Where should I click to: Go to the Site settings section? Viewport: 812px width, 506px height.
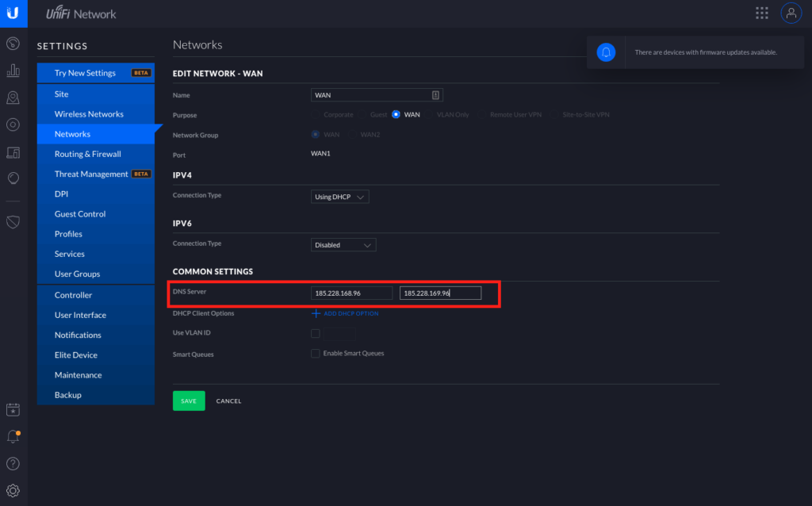click(96, 94)
